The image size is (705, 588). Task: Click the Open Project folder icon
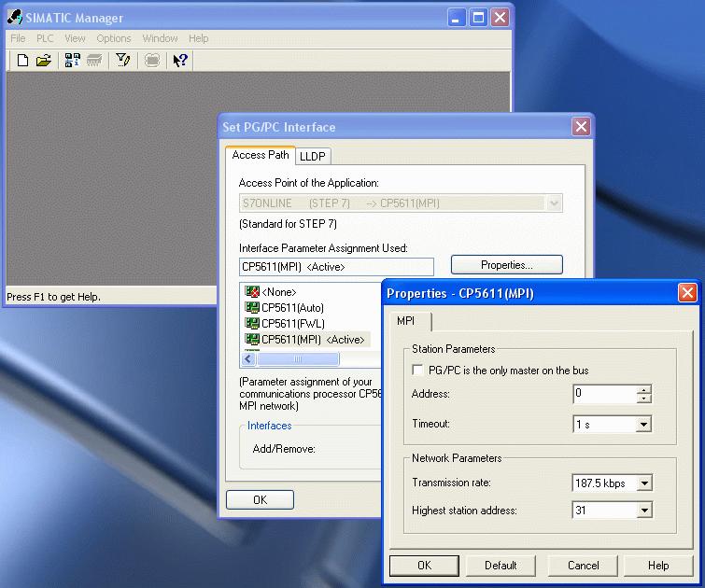point(44,60)
